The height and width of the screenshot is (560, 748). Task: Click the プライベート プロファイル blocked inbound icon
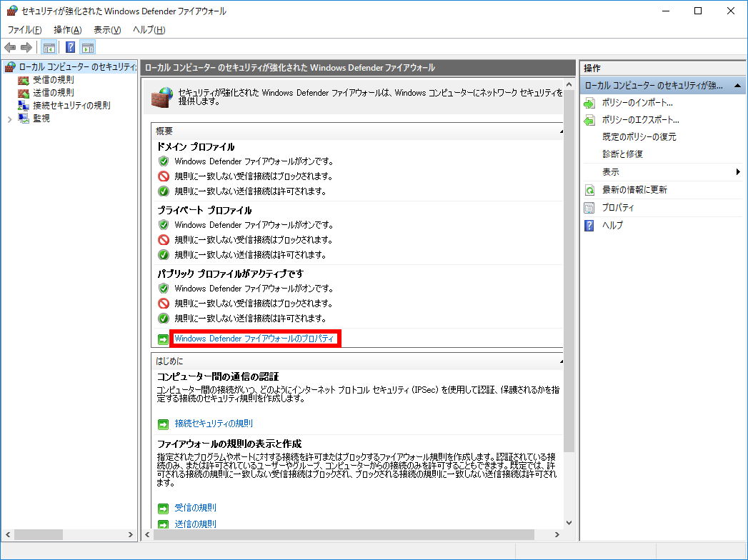point(164,239)
